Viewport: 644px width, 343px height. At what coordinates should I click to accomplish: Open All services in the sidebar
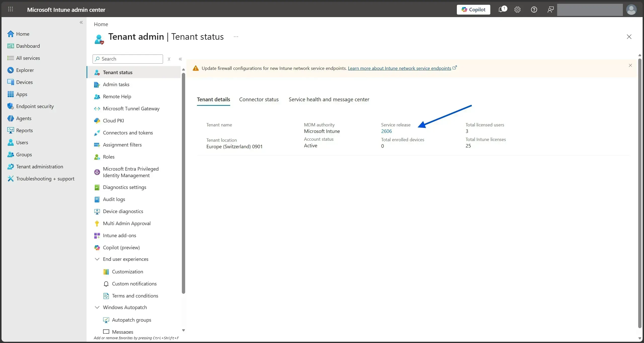click(x=28, y=58)
